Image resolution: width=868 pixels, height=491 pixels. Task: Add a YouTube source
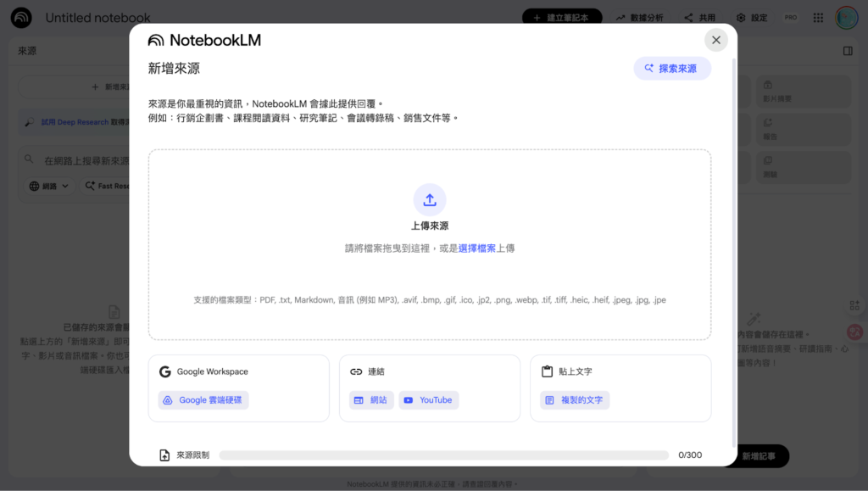(x=428, y=400)
